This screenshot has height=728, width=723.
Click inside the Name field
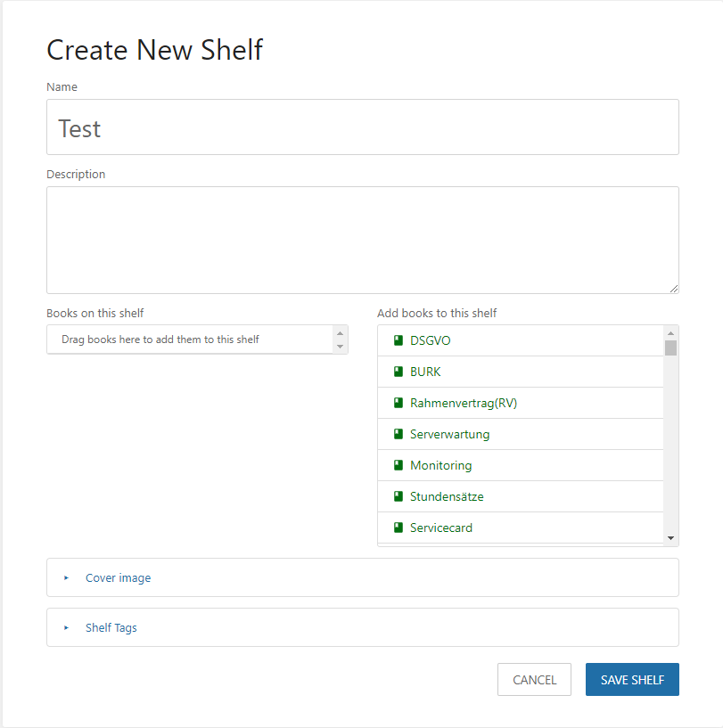click(x=362, y=127)
